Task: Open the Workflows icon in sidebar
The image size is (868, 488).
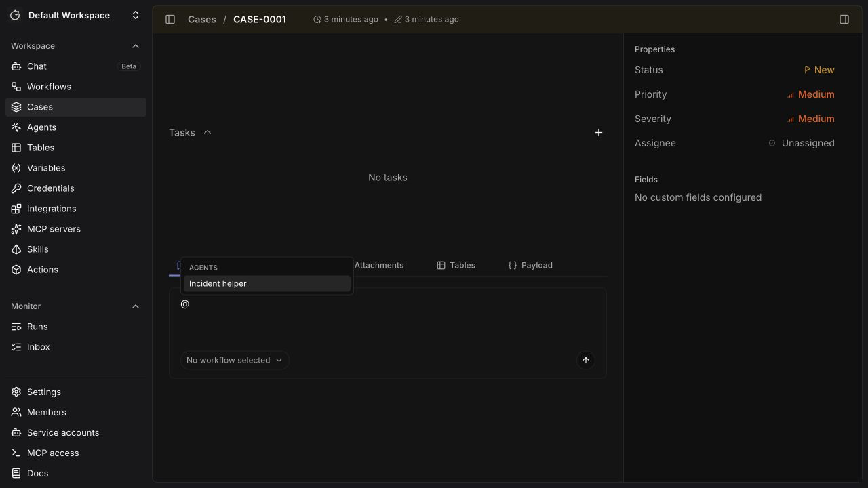Action: (x=16, y=87)
